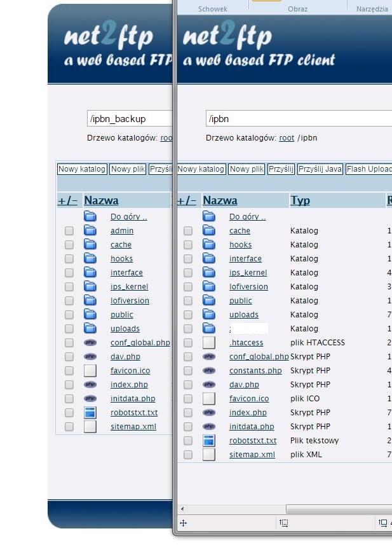Click the sitemap.xml file icon in /ipbn_backup listing
The height and width of the screenshot is (552, 392).
point(90,427)
